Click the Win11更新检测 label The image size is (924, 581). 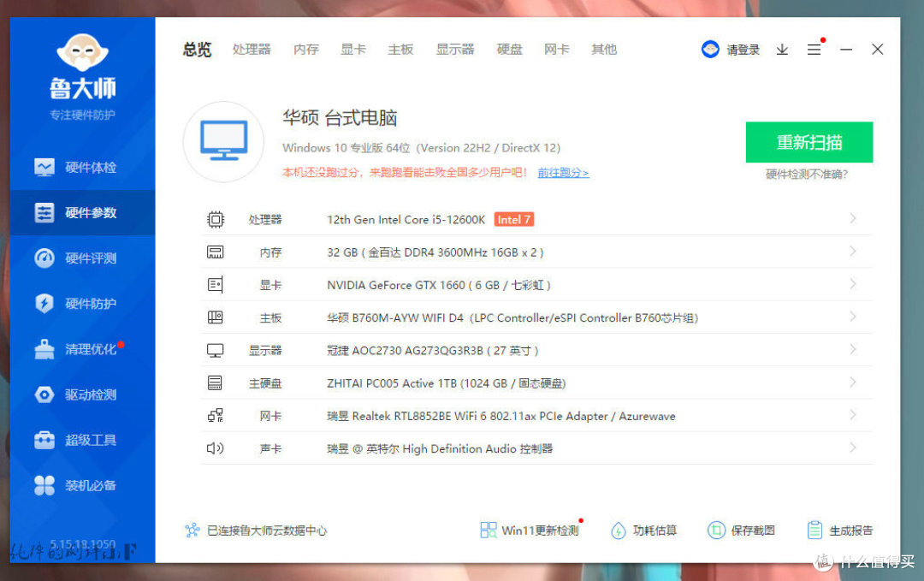coord(540,531)
